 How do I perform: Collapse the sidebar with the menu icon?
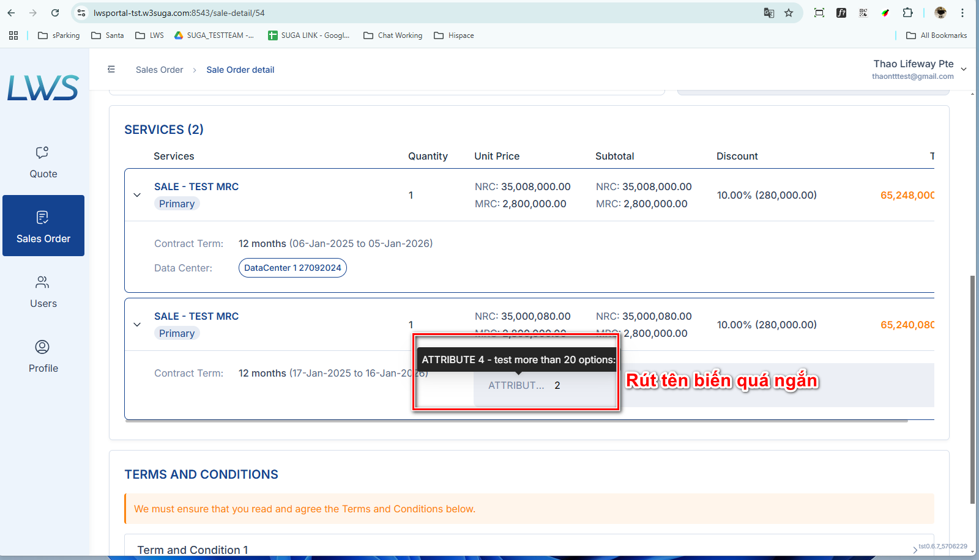click(111, 70)
